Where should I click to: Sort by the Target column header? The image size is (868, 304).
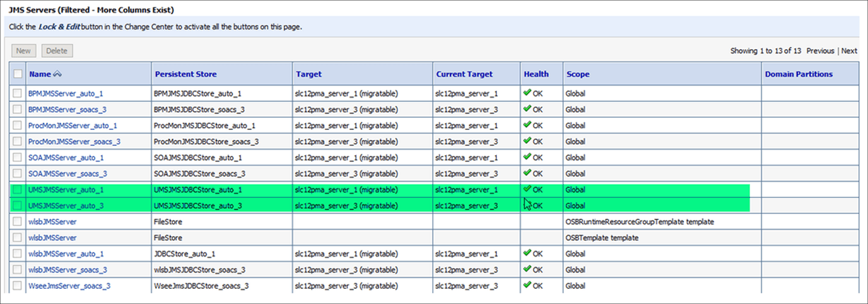coord(308,74)
